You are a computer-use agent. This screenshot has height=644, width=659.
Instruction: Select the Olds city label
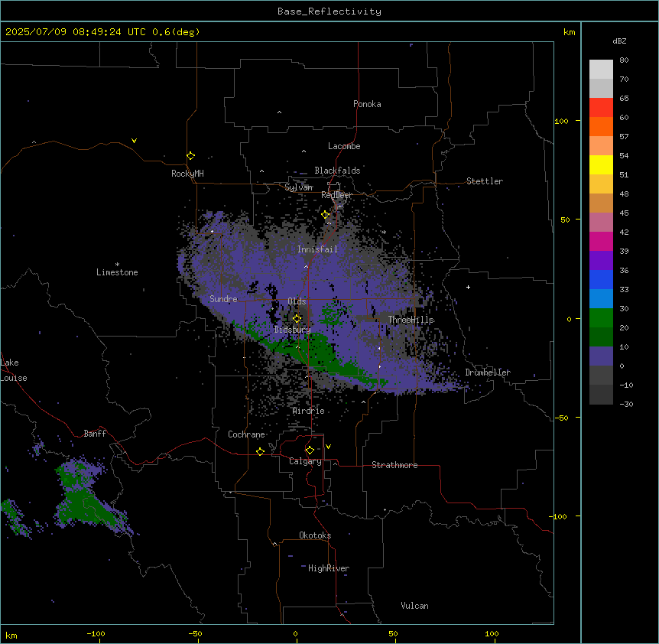[x=297, y=301]
